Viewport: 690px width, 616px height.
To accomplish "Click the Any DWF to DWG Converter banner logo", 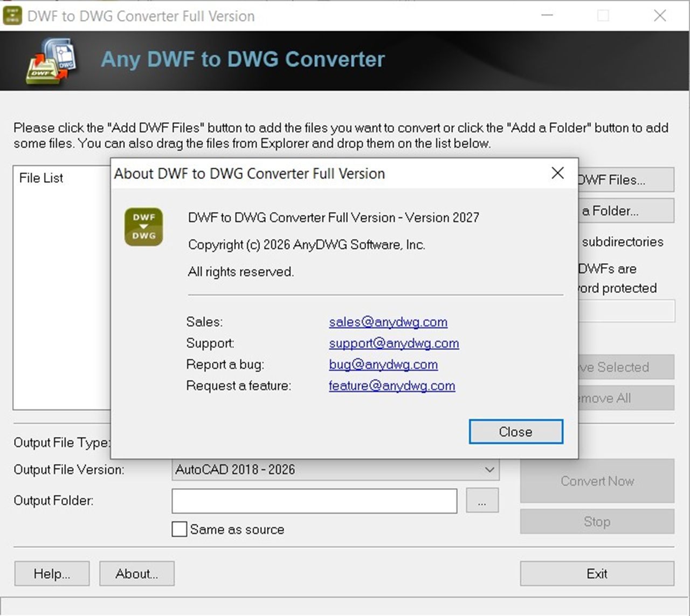I will [x=52, y=61].
